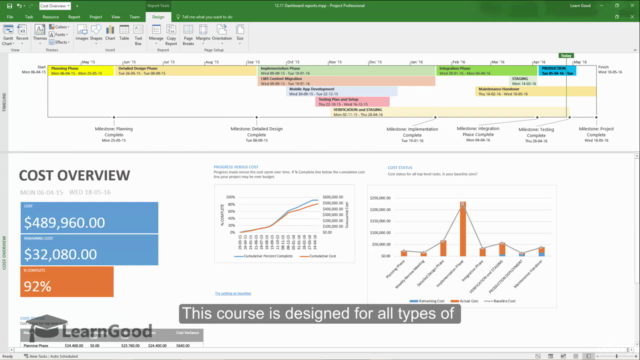Open the Orientation dropdown
This screenshot has height=360, width=640.
222,35
